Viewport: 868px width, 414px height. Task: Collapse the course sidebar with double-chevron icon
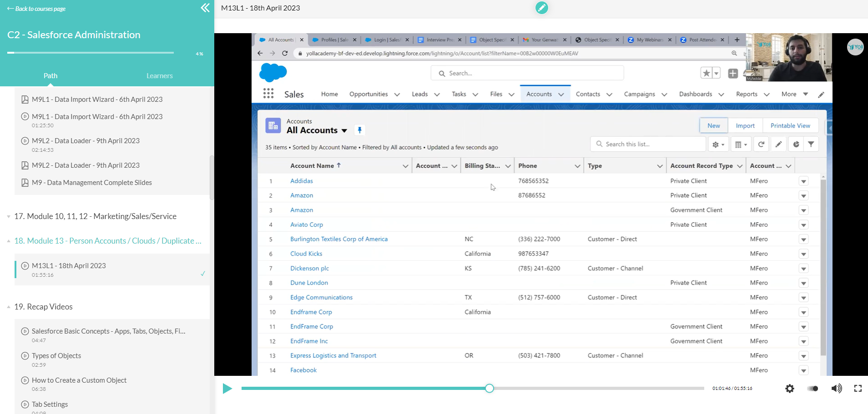pos(205,8)
